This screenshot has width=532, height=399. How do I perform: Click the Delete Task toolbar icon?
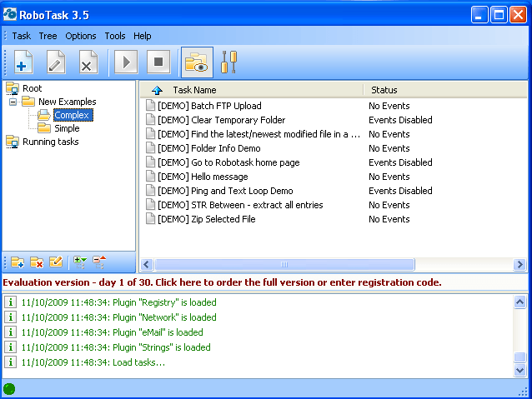pos(88,62)
